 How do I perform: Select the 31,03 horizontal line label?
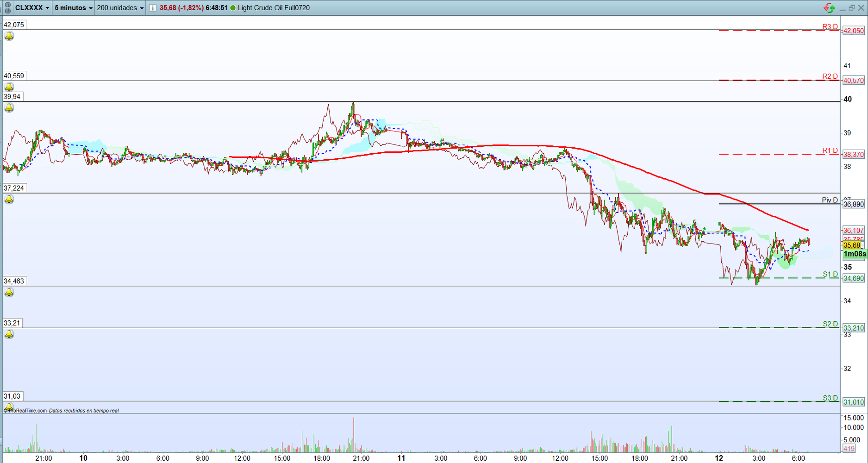tap(12, 396)
